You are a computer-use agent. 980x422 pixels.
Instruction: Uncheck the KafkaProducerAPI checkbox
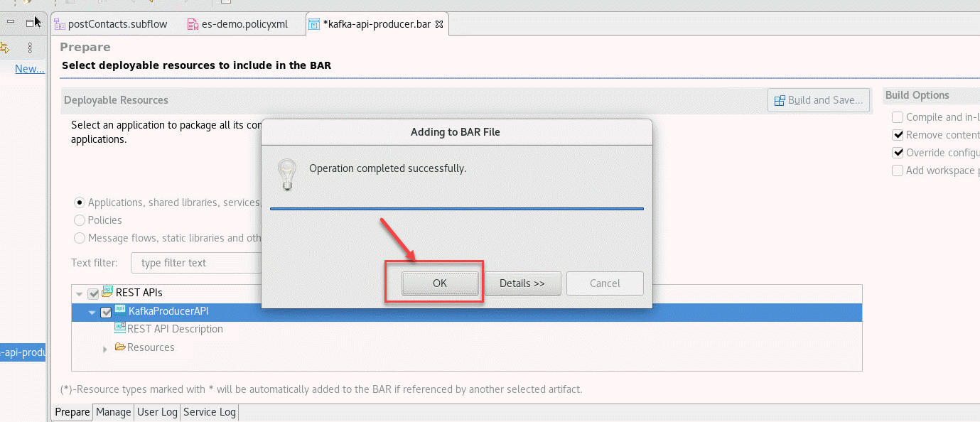tap(106, 312)
